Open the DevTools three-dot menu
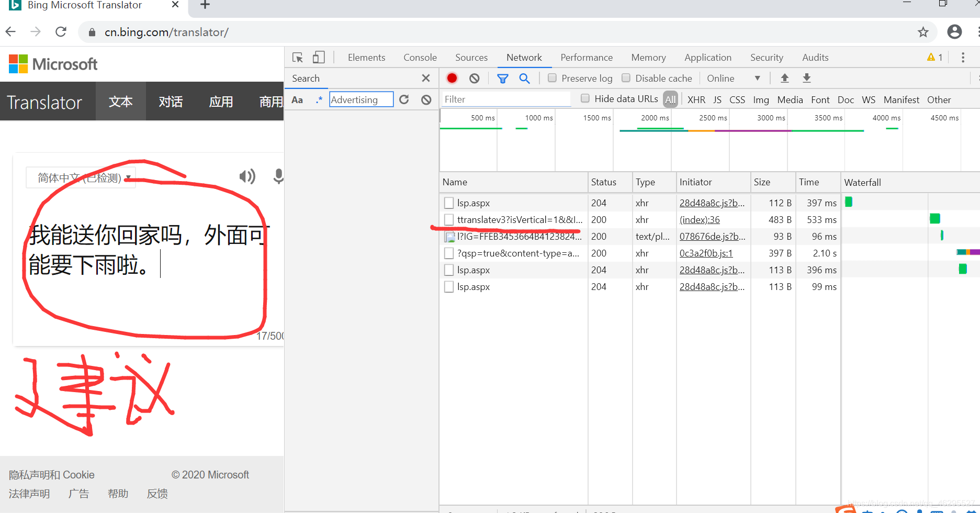This screenshot has height=513, width=980. [963, 58]
